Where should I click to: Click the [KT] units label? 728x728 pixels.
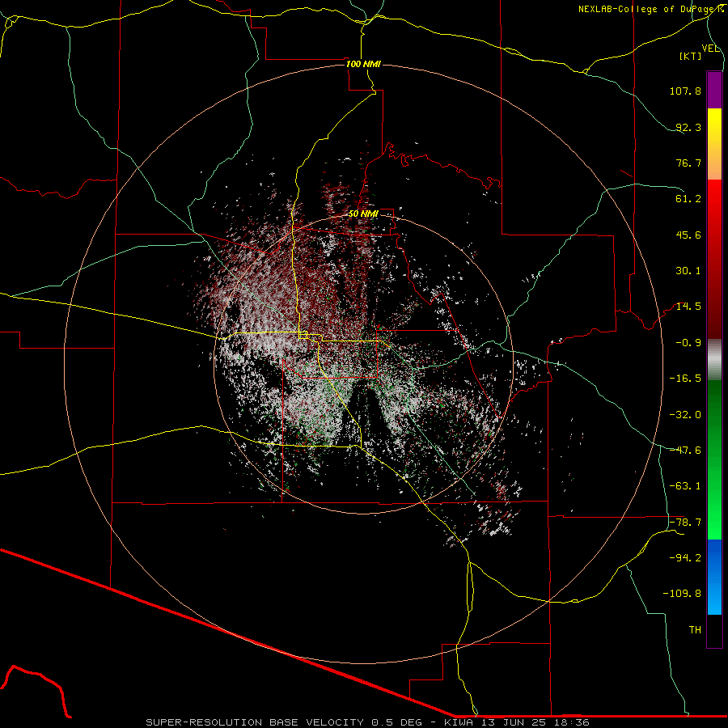pyautogui.click(x=691, y=56)
